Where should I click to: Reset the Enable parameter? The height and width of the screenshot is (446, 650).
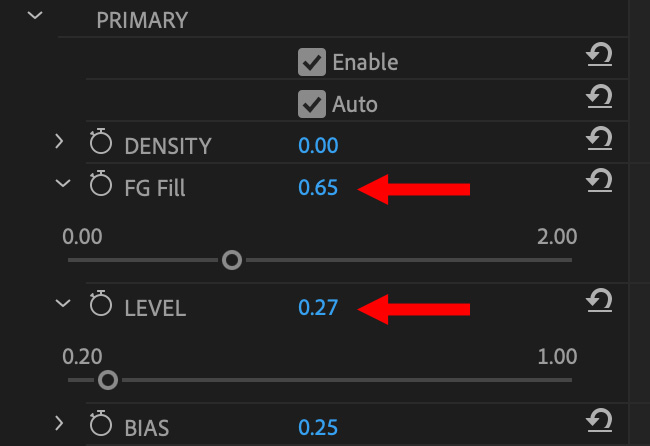point(598,58)
